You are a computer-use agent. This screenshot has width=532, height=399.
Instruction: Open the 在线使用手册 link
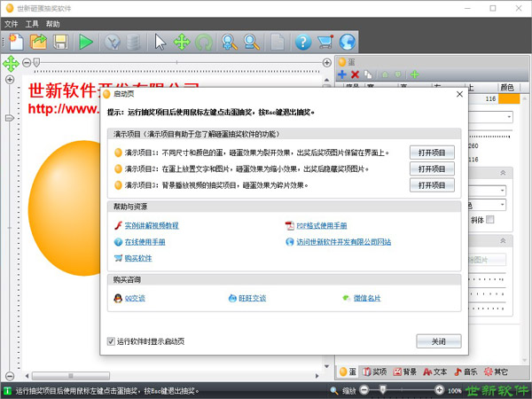(145, 242)
